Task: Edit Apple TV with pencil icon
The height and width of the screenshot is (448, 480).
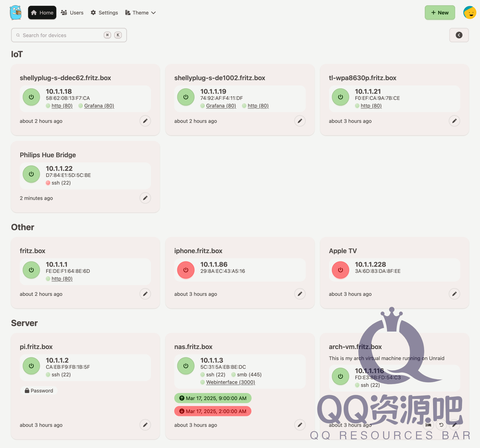Action: point(454,294)
